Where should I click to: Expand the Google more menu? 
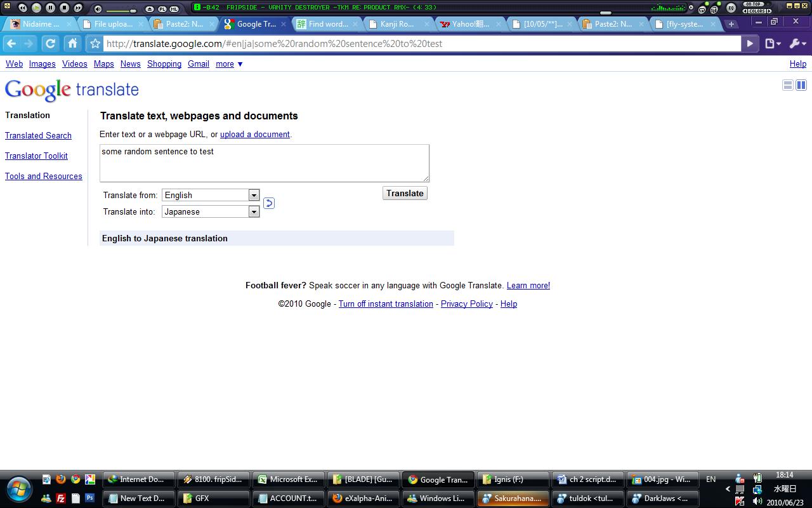(229, 64)
